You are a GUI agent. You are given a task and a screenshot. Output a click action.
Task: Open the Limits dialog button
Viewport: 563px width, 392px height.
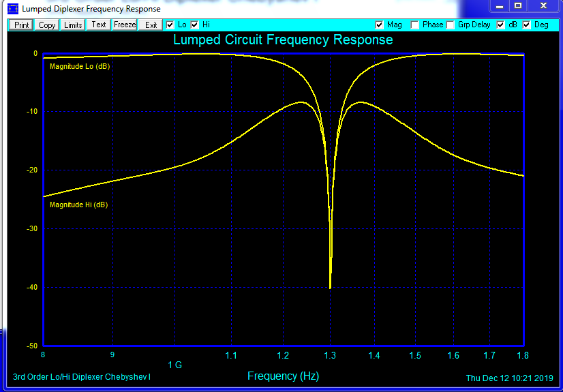click(73, 25)
